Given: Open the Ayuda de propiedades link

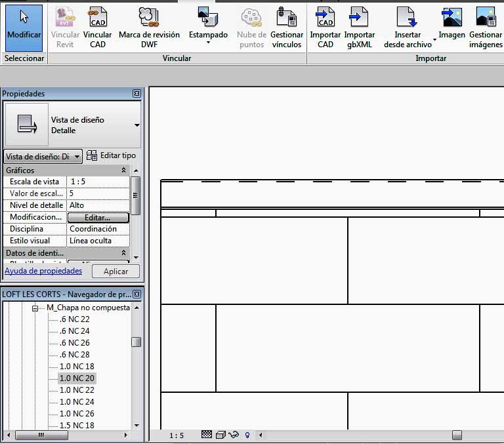Looking at the screenshot, I should click(43, 271).
